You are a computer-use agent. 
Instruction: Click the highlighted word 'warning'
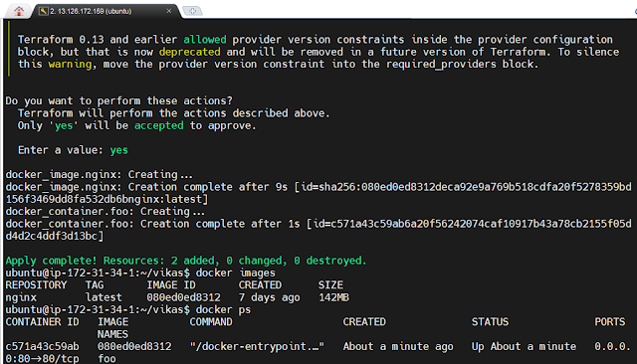(x=71, y=64)
